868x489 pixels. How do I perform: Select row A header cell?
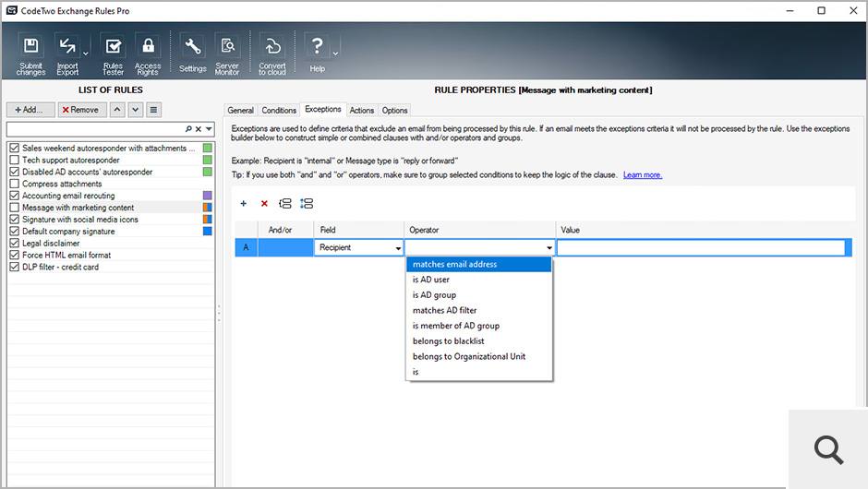pos(246,247)
